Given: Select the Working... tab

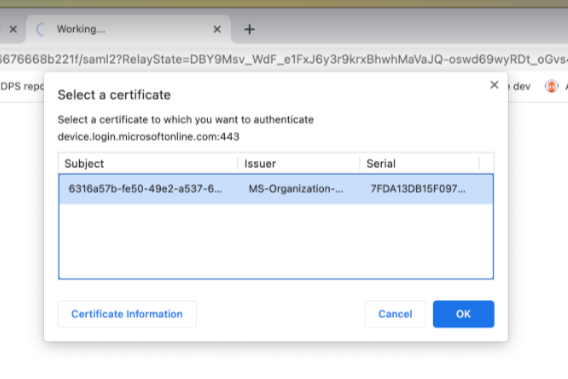Looking at the screenshot, I should [129, 29].
